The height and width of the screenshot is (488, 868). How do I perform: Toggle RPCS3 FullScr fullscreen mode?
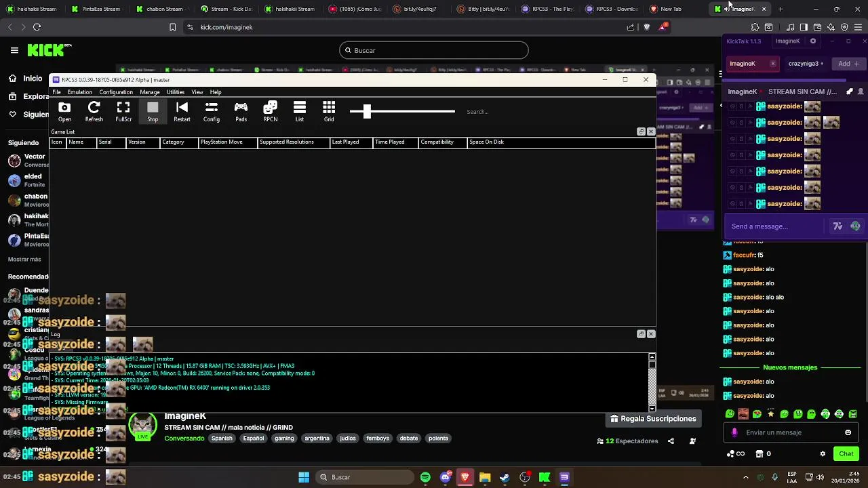click(x=123, y=112)
